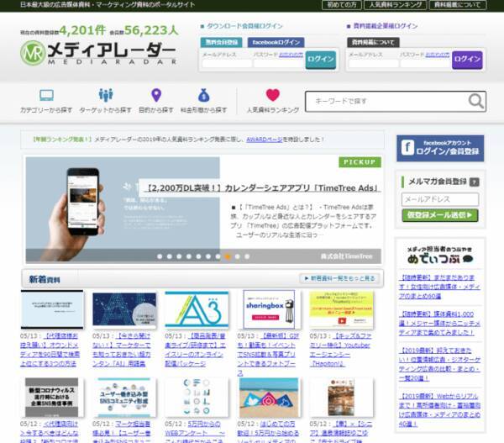Open the chart icons survey thumbnail
This screenshot has height=443, width=504.
[x=197, y=398]
